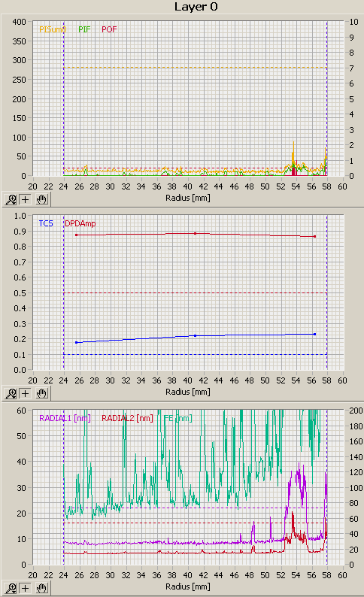Click the red POF legend label
The image size is (364, 597).
(109, 29)
